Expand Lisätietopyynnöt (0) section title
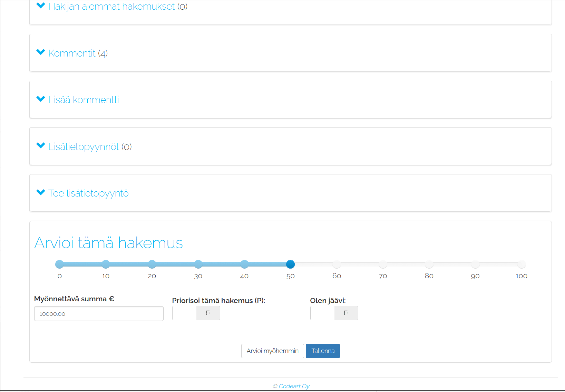This screenshot has width=565, height=392. (90, 147)
